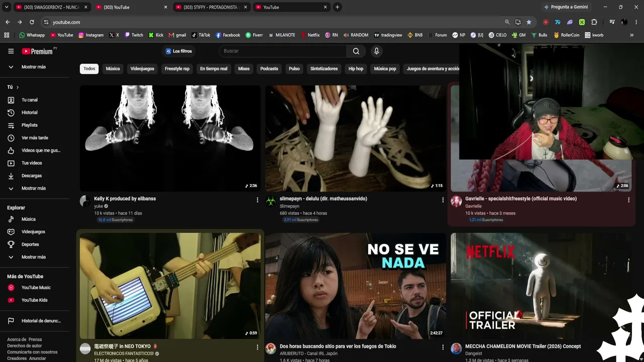
Task: Open the Kelly K two-figure thumbnail
Action: (170, 138)
